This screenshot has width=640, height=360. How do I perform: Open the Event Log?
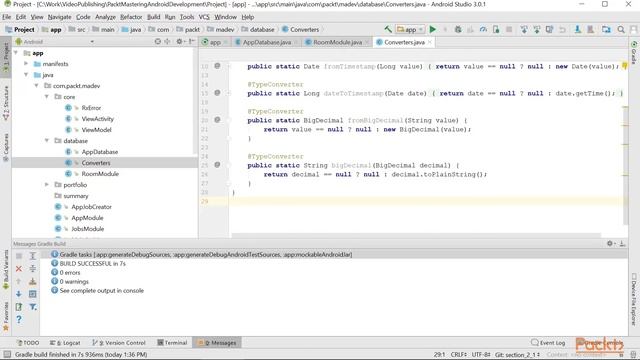[548, 342]
